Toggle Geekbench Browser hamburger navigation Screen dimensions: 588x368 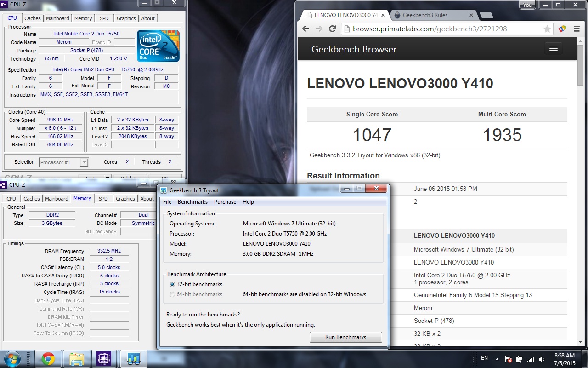[553, 49]
